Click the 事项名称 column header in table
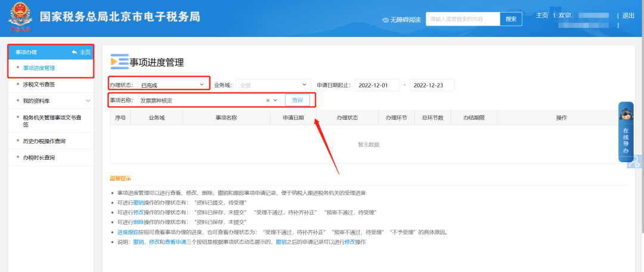The width and height of the screenshot is (644, 272). (227, 118)
